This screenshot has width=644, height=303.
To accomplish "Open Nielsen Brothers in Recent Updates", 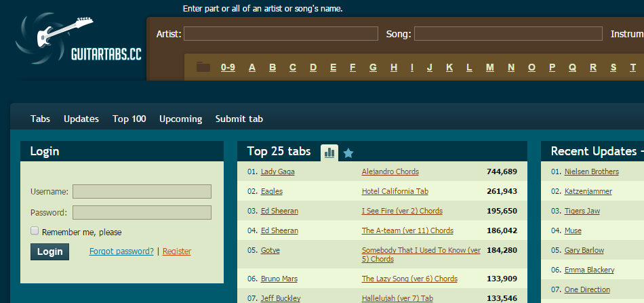I will coord(591,171).
